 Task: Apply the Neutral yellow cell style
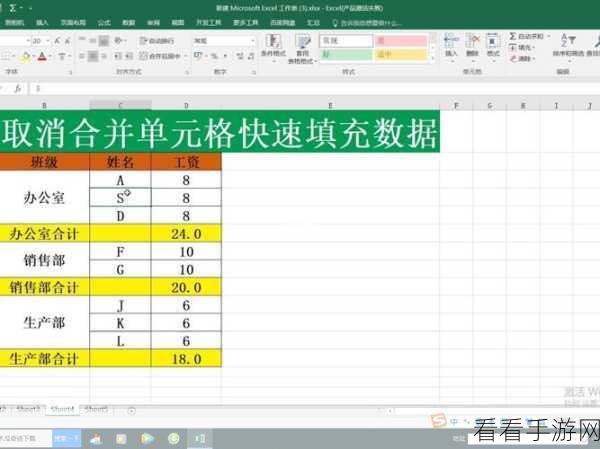(401, 54)
